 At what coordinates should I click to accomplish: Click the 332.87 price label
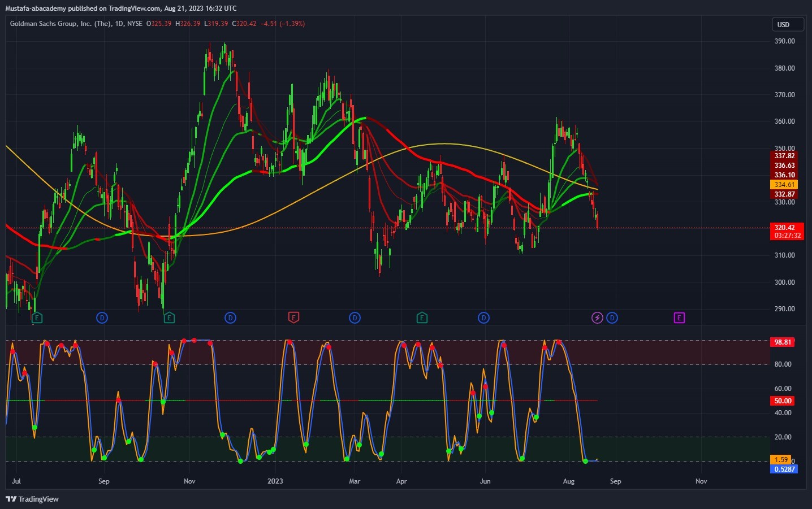[785, 194]
